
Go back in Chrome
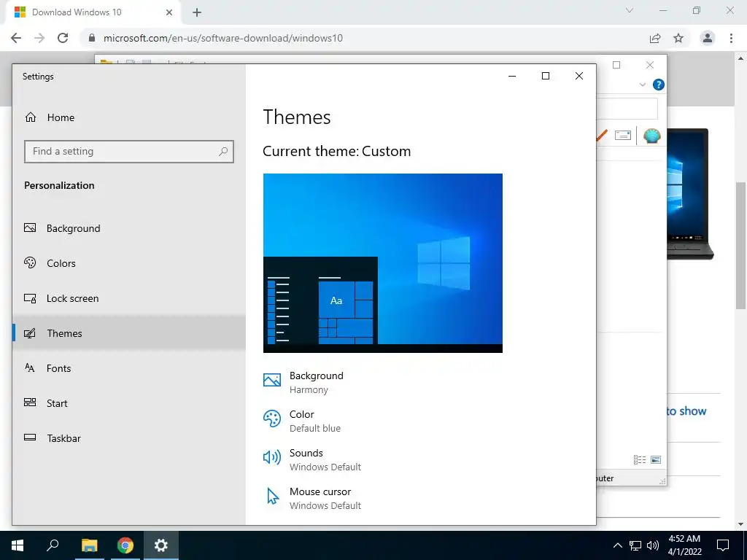tap(16, 38)
